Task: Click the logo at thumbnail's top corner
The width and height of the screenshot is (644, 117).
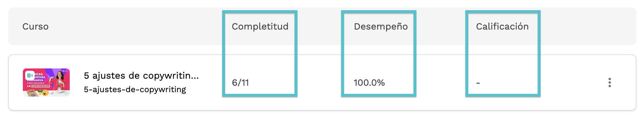Action: point(65,71)
